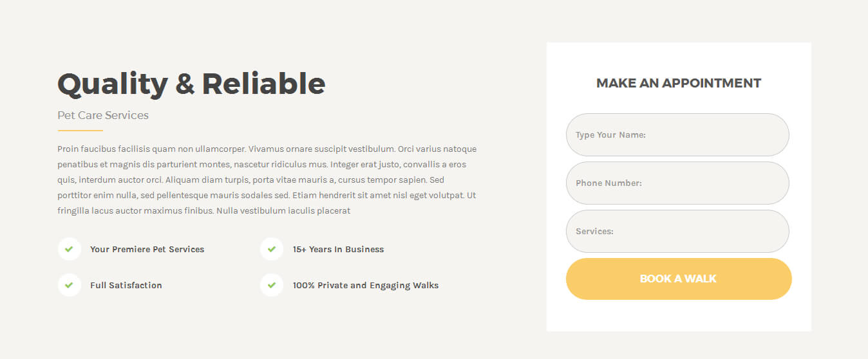868x359 pixels.
Task: Click the MAKE AN APPOINTMENT form title
Action: (679, 83)
